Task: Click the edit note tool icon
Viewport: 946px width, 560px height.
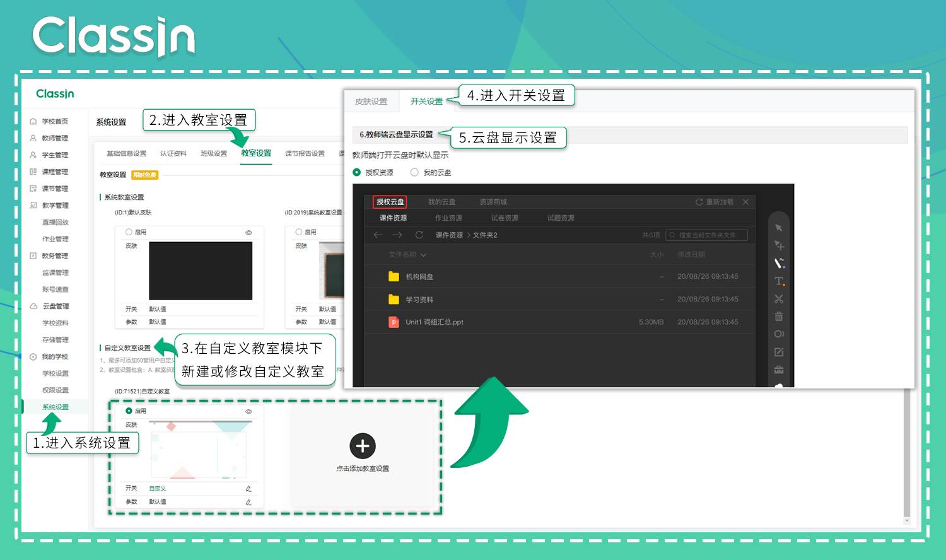Action: [x=779, y=352]
